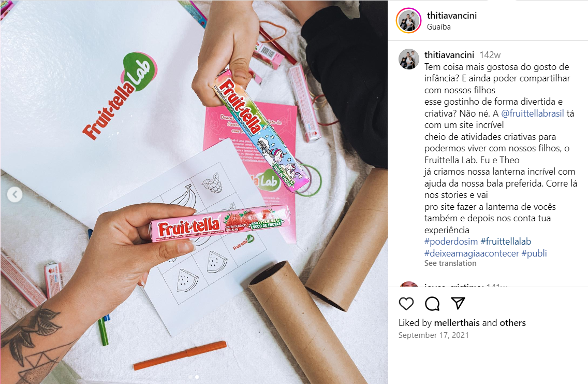The width and height of the screenshot is (588, 384).
Task: Click the small avatar beside caption
Action: coord(409,59)
